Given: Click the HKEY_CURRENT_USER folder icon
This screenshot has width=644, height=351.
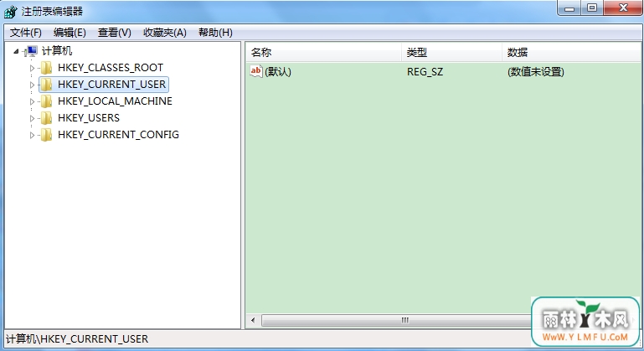Looking at the screenshot, I should coord(46,85).
